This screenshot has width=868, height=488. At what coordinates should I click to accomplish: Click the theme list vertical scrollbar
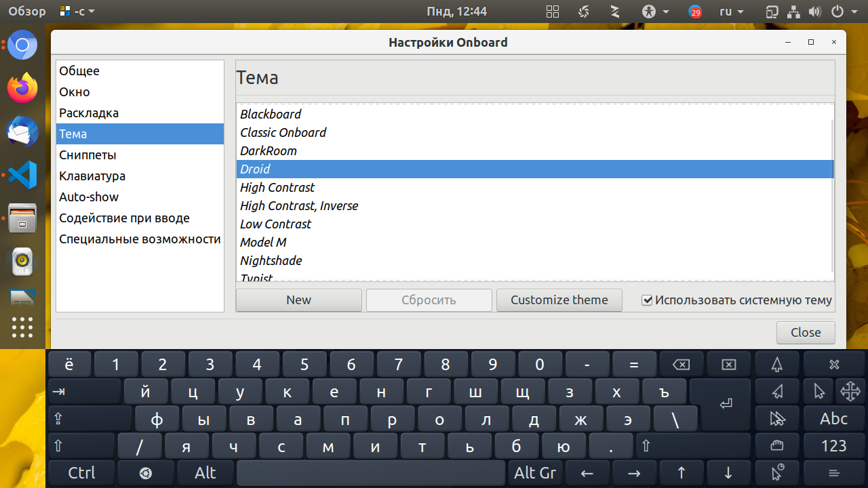[x=832, y=195]
